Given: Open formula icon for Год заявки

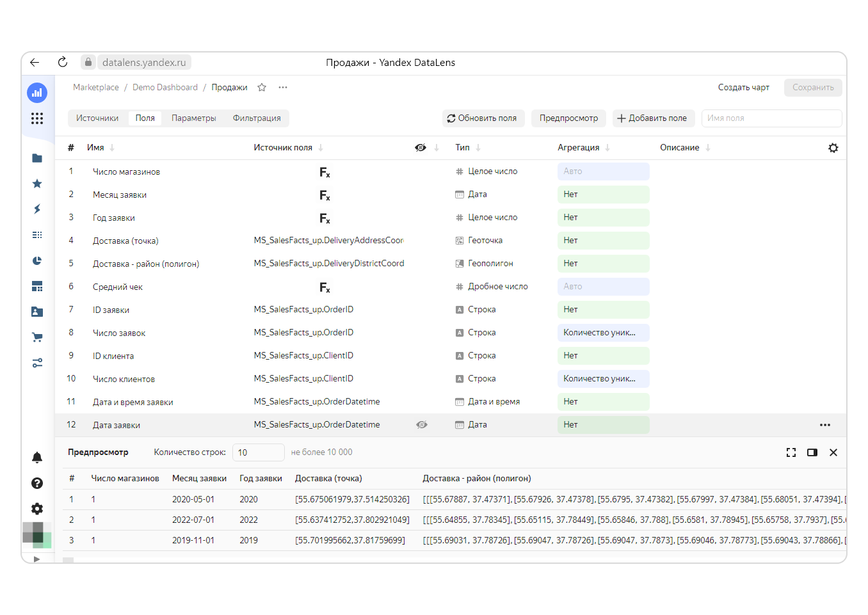Looking at the screenshot, I should 325,218.
